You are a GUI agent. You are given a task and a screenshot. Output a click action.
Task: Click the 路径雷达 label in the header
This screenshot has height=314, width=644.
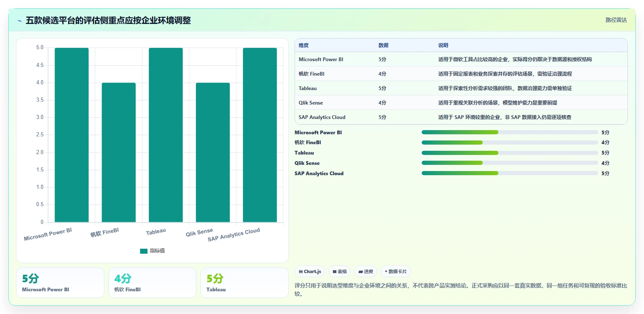(616, 20)
